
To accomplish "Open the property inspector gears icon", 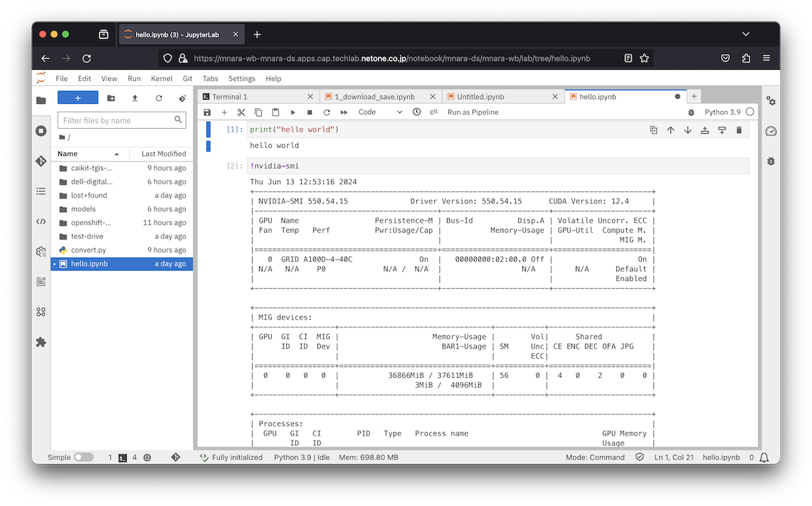I will (x=771, y=101).
